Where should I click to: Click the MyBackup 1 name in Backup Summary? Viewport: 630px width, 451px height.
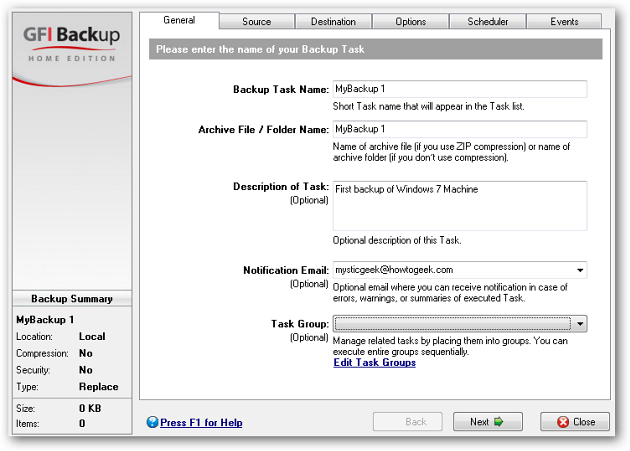click(x=45, y=320)
